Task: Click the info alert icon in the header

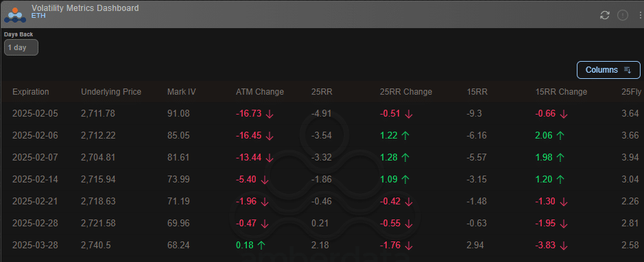Action: [623, 15]
